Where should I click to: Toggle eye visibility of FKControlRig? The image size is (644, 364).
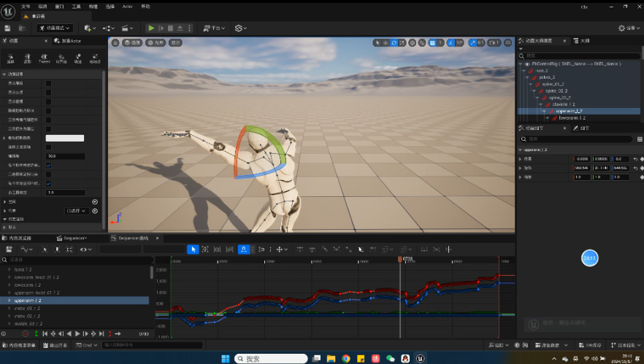tap(527, 64)
